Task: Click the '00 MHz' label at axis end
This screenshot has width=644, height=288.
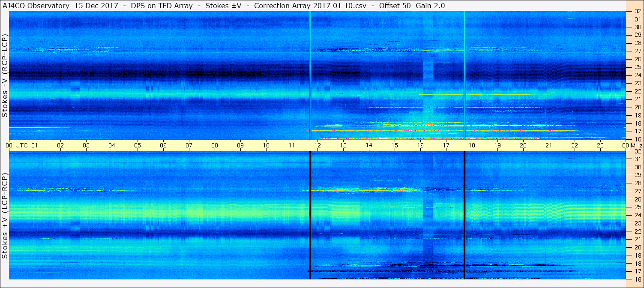Action: coord(632,145)
